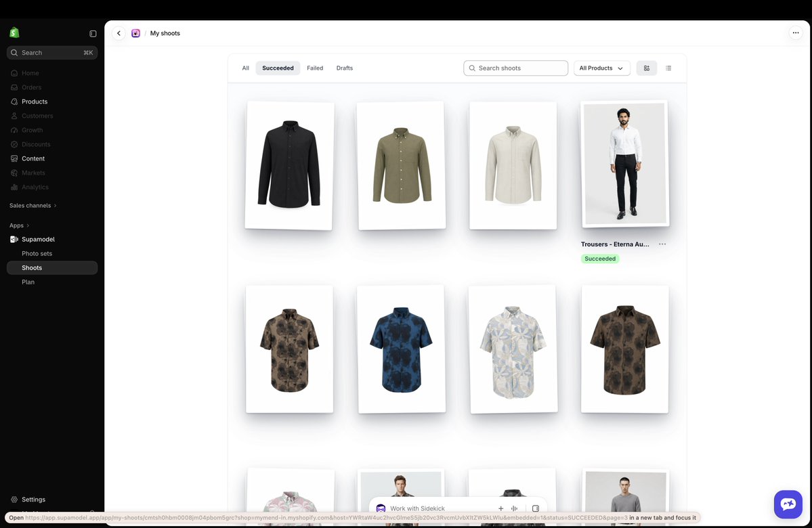Click the Supamodel app icon in the sidebar
Viewport: 812px width, 528px height.
click(14, 239)
